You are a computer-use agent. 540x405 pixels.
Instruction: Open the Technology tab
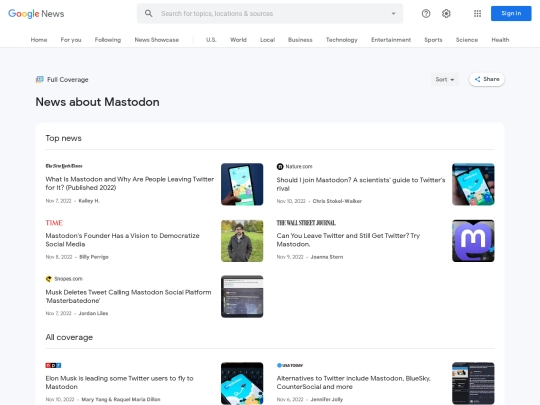[x=342, y=40]
